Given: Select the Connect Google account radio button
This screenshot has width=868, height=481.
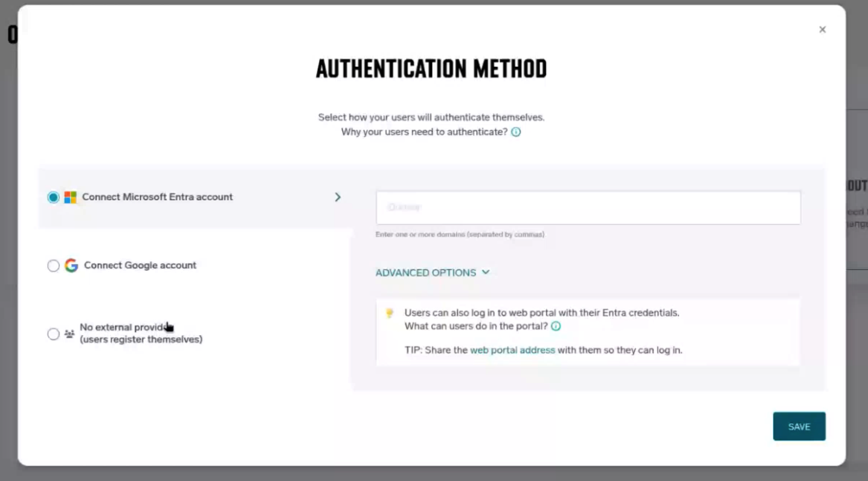Looking at the screenshot, I should [53, 266].
